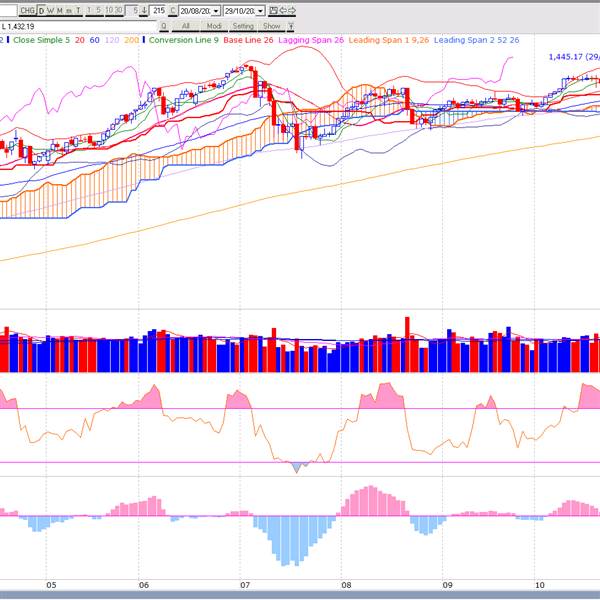Click the Conversion Line 9 legend label

(x=184, y=40)
